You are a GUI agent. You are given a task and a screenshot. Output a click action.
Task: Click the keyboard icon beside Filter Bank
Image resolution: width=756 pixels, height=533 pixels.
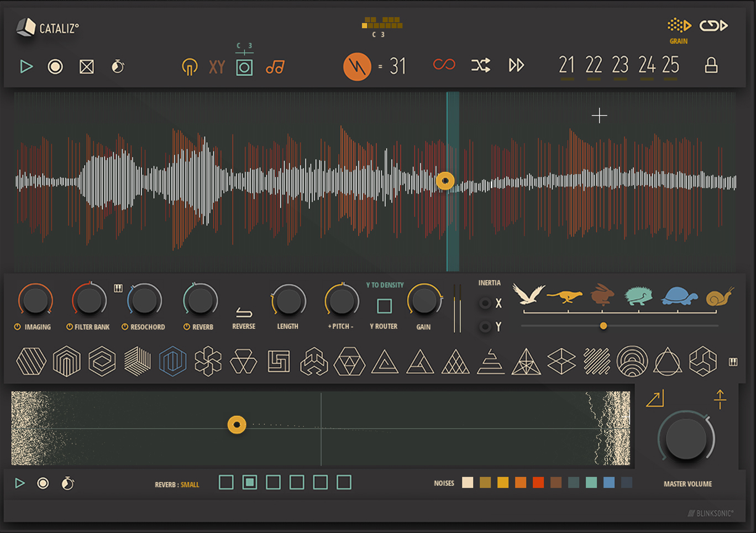coord(118,288)
